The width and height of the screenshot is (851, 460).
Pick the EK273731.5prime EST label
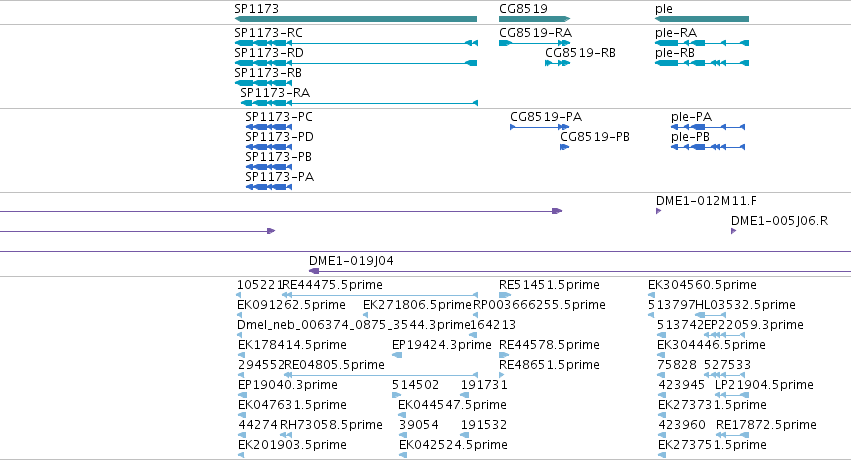712,405
